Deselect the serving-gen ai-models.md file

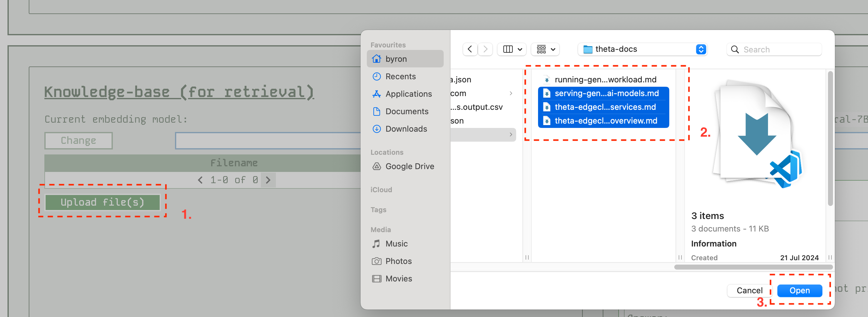tap(606, 93)
